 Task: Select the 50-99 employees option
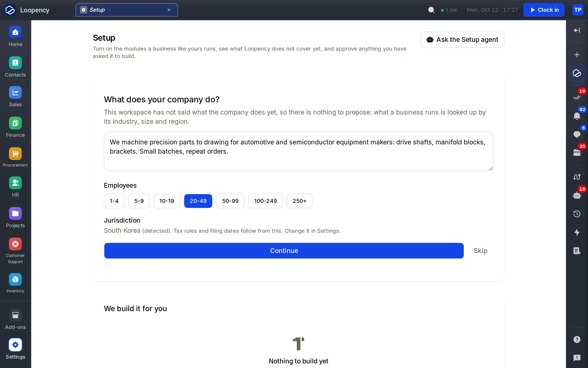pos(230,201)
